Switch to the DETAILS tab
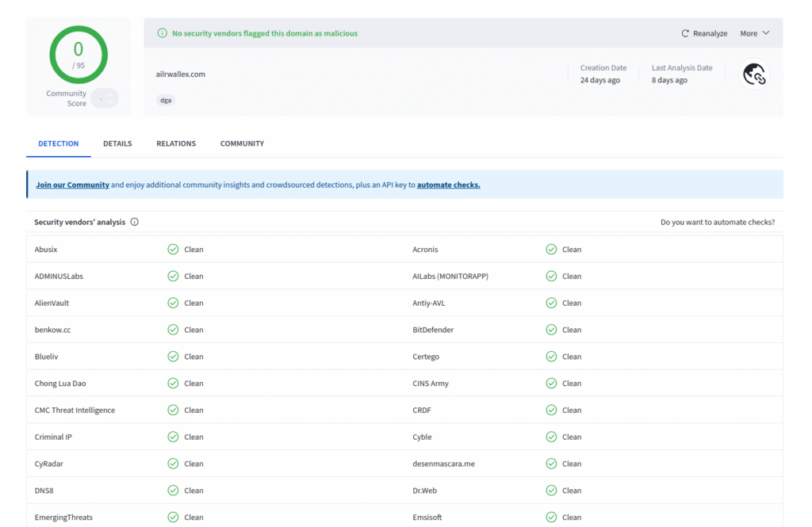812x527 pixels. click(x=117, y=143)
